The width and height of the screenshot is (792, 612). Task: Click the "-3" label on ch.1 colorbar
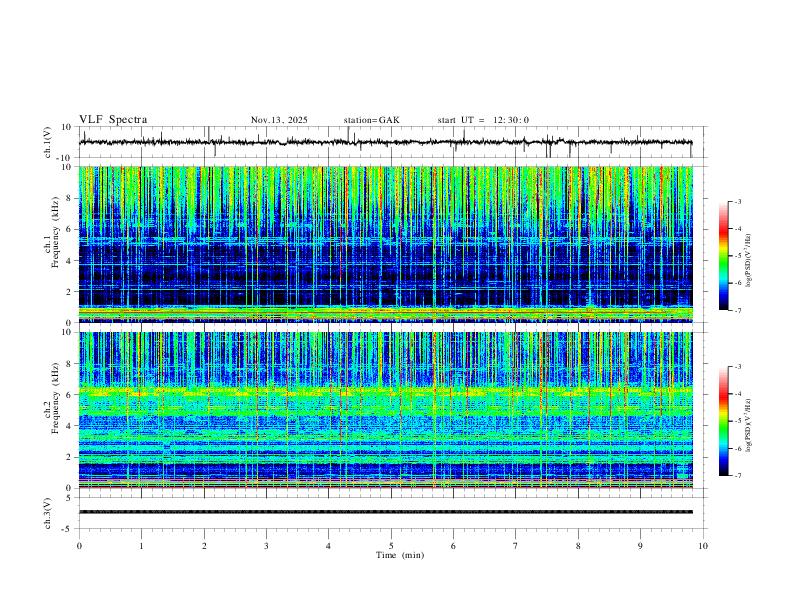(x=737, y=201)
